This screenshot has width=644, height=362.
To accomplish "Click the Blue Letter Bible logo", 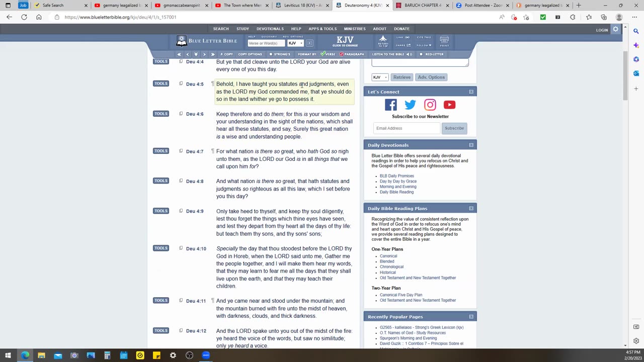I will coord(207,41).
